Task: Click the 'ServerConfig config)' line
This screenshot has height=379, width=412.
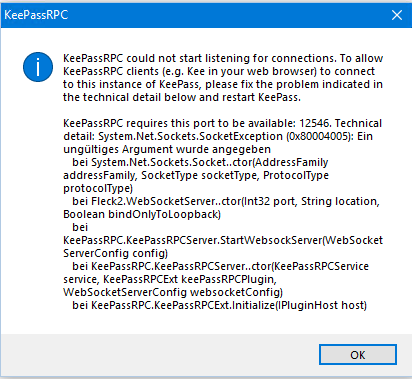Action: (115, 254)
